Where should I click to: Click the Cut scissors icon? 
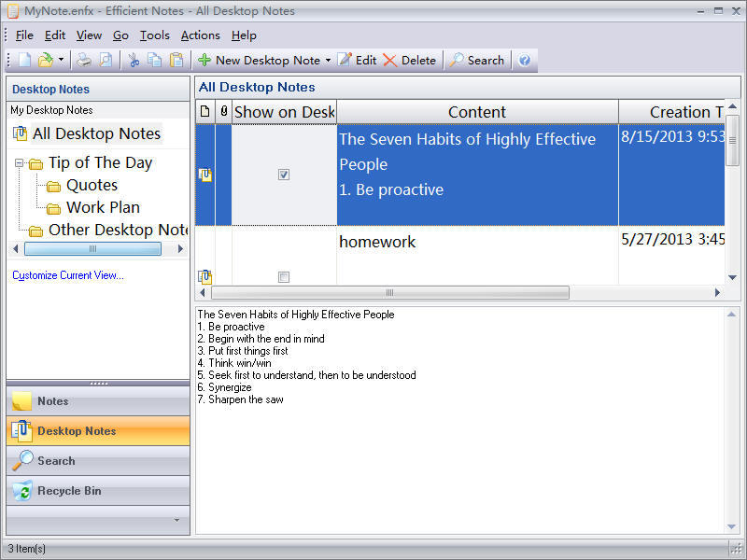tap(134, 60)
